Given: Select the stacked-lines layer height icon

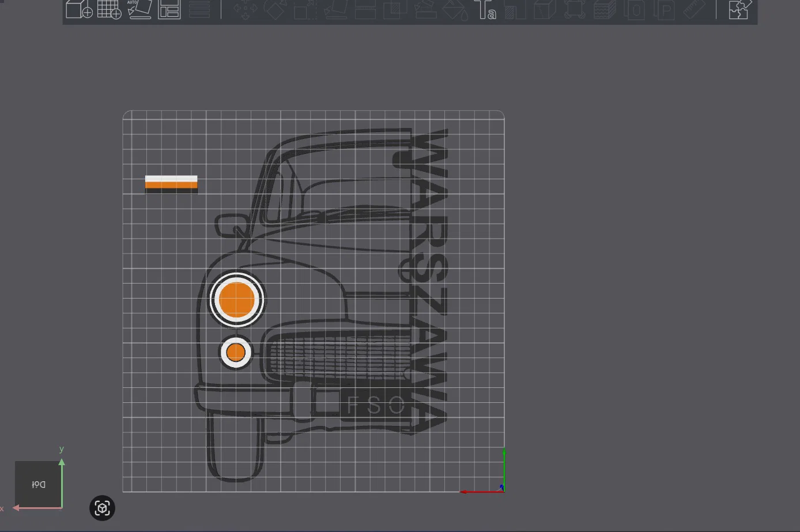Looking at the screenshot, I should click(199, 9).
